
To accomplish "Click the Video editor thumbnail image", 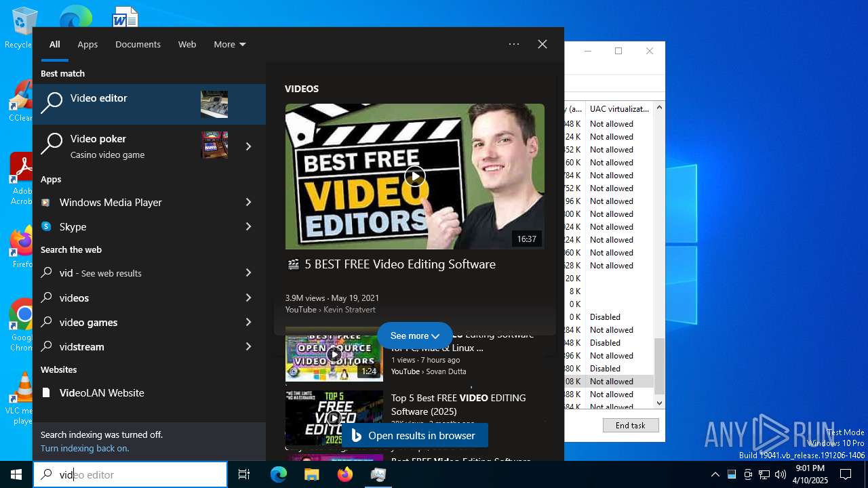I will click(x=214, y=104).
